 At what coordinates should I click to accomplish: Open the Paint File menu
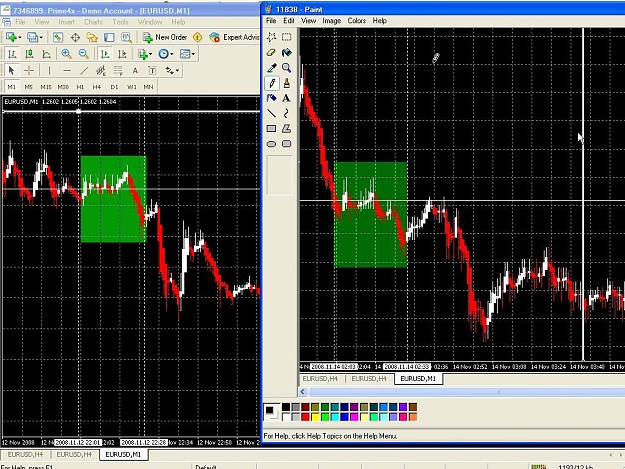(271, 21)
